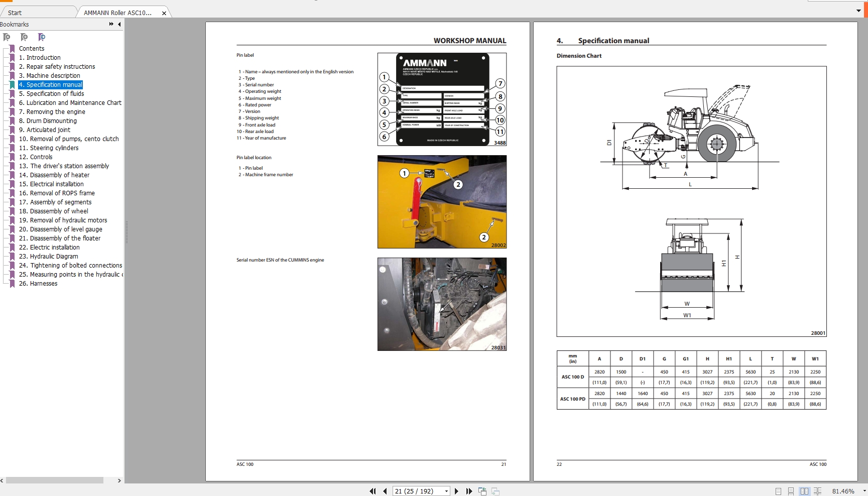Open the Contents bookmark

[x=32, y=49]
